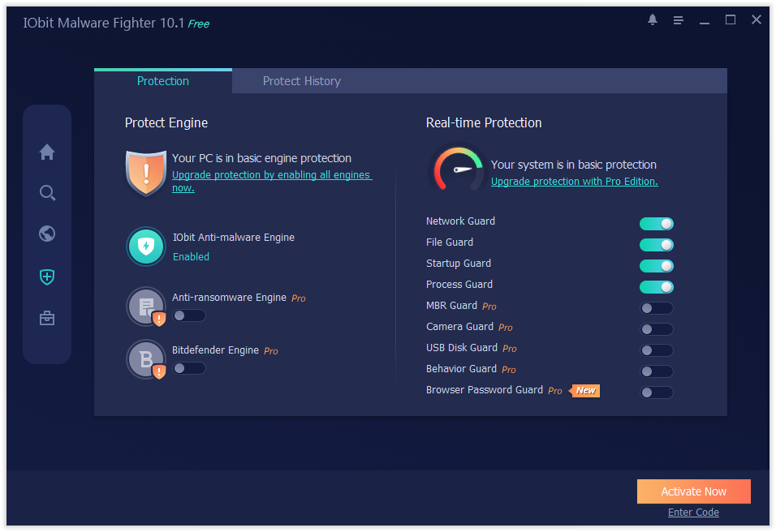
Task: Turn off the Process Guard switch
Action: click(656, 286)
